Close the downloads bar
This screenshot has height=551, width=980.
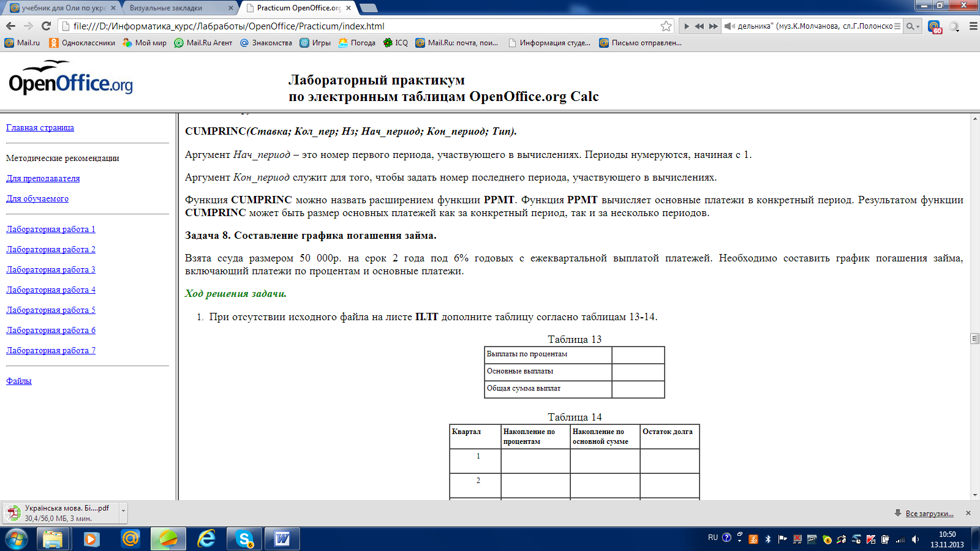click(x=968, y=513)
